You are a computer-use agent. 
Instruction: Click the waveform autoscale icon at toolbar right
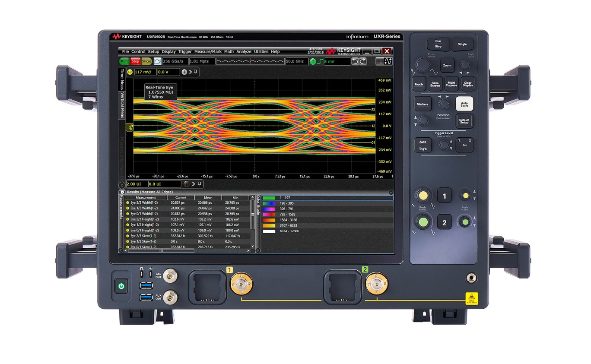point(388,61)
